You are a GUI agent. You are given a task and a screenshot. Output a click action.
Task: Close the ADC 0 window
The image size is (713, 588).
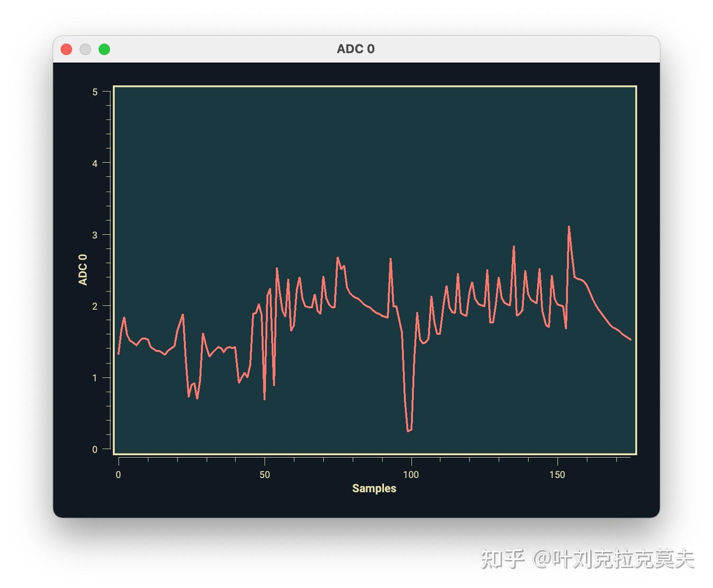(x=66, y=49)
